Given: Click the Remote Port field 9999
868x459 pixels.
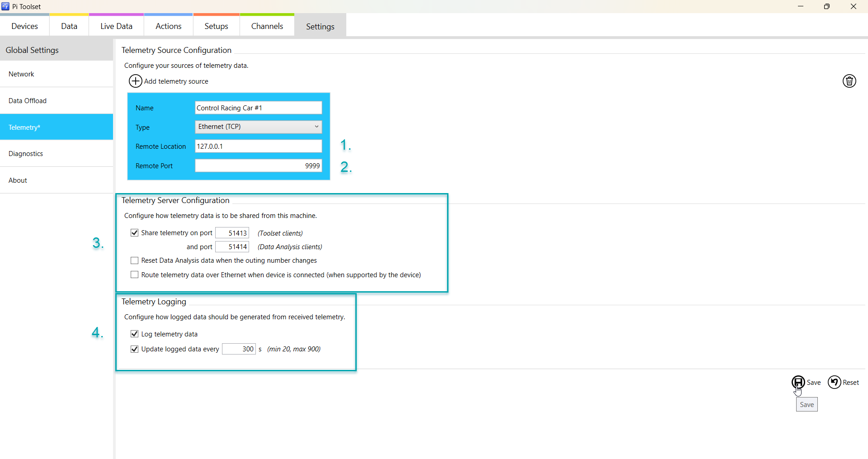Looking at the screenshot, I should (x=258, y=166).
